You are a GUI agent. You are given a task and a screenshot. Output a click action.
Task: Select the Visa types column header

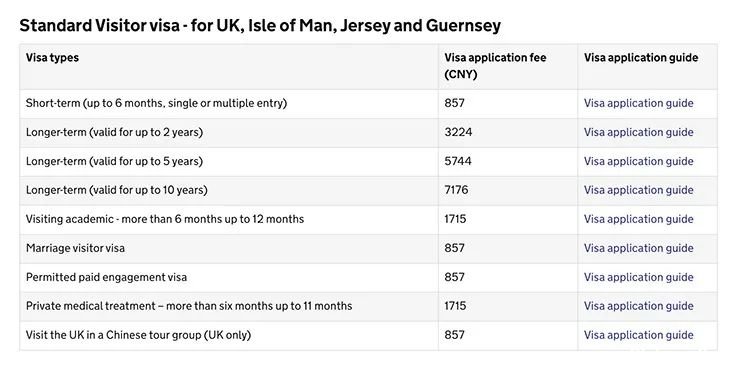[x=52, y=58]
